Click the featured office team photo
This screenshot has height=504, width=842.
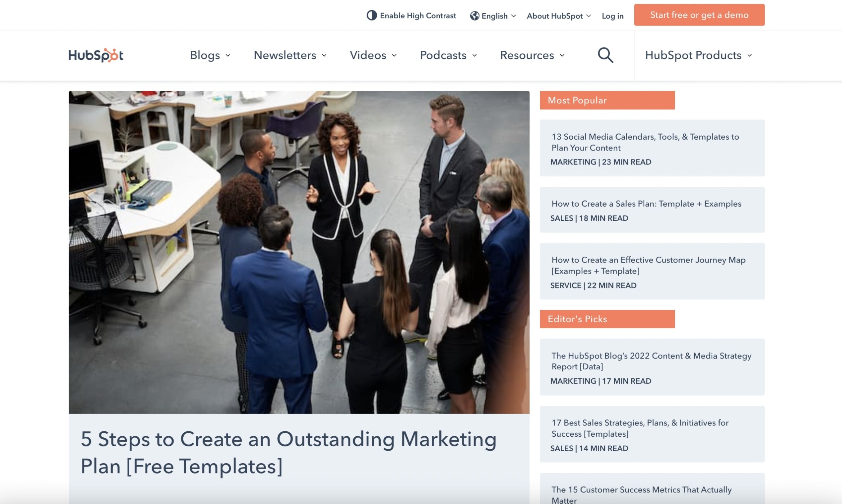[299, 252]
